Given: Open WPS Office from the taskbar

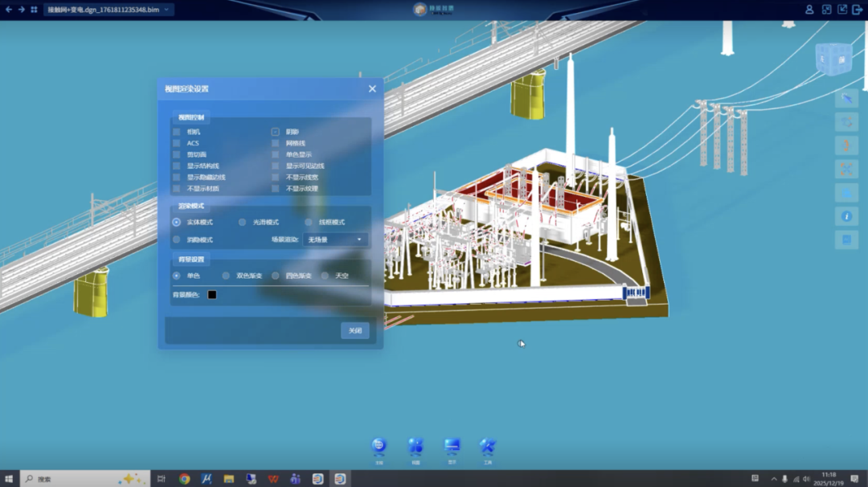Looking at the screenshot, I should coord(273,479).
